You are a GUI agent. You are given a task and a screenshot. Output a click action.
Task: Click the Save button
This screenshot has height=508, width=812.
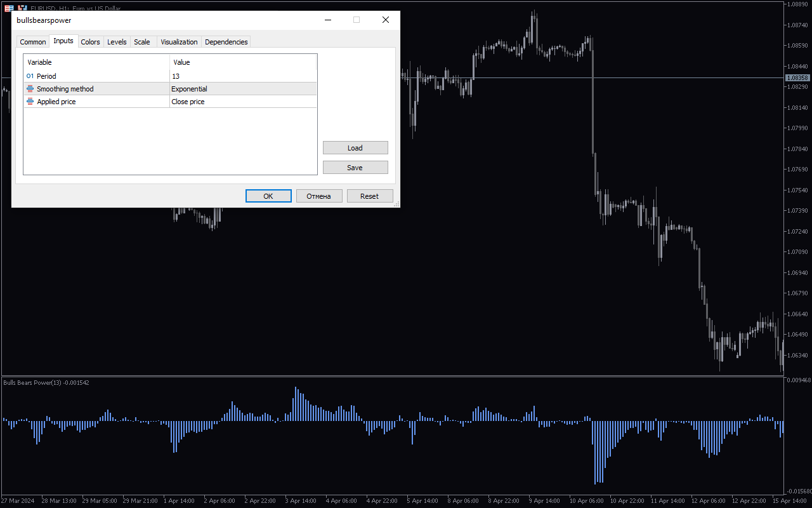[355, 168]
